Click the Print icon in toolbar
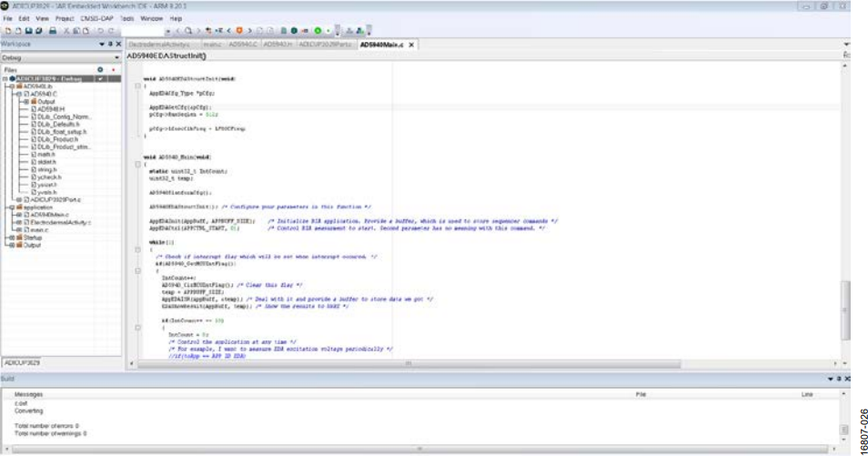The height and width of the screenshot is (456, 868). (x=53, y=31)
